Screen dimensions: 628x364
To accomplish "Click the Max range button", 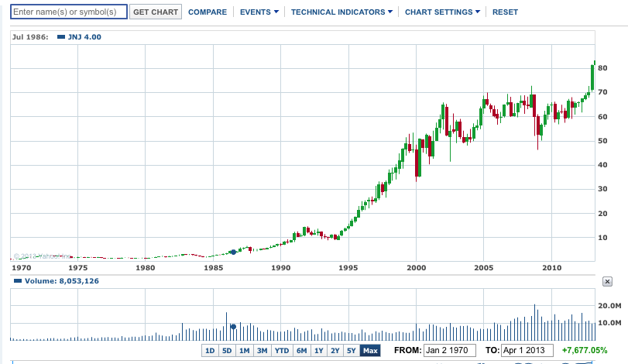I will pos(370,351).
